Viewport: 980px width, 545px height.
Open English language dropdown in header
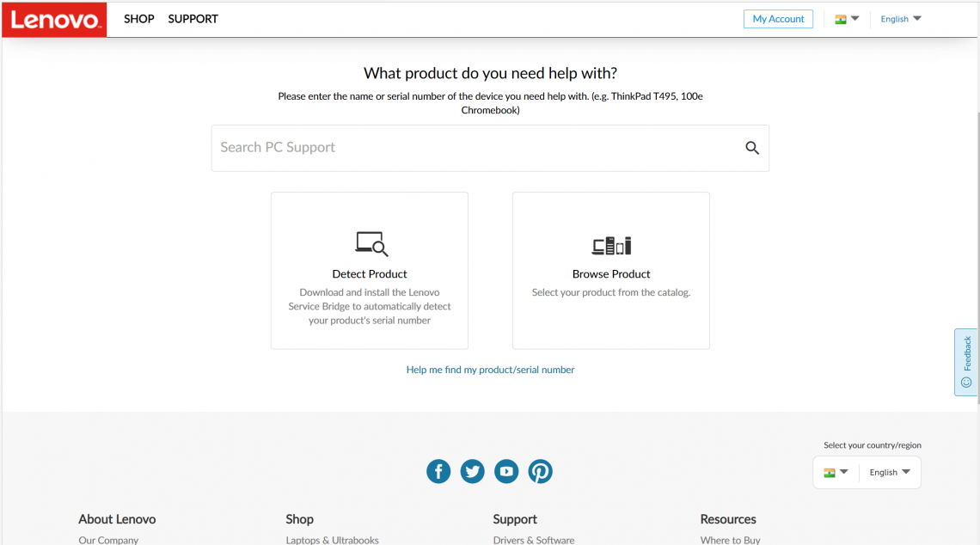[900, 19]
